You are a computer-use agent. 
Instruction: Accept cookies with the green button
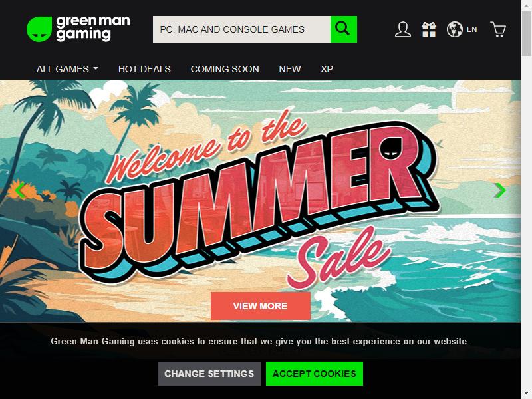click(x=315, y=374)
